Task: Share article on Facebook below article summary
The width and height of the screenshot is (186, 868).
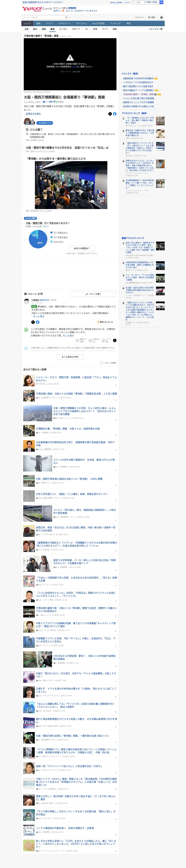Action: pos(115,114)
